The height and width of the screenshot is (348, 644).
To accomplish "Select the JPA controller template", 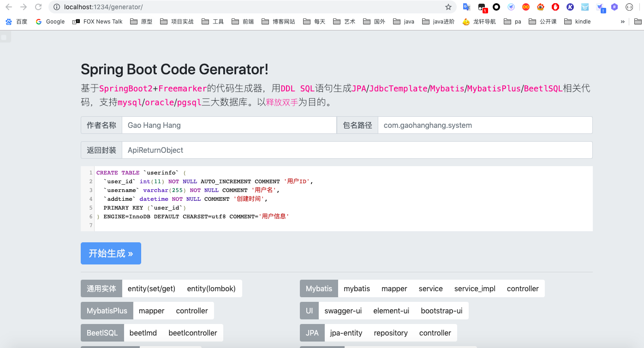I will click(x=435, y=333).
